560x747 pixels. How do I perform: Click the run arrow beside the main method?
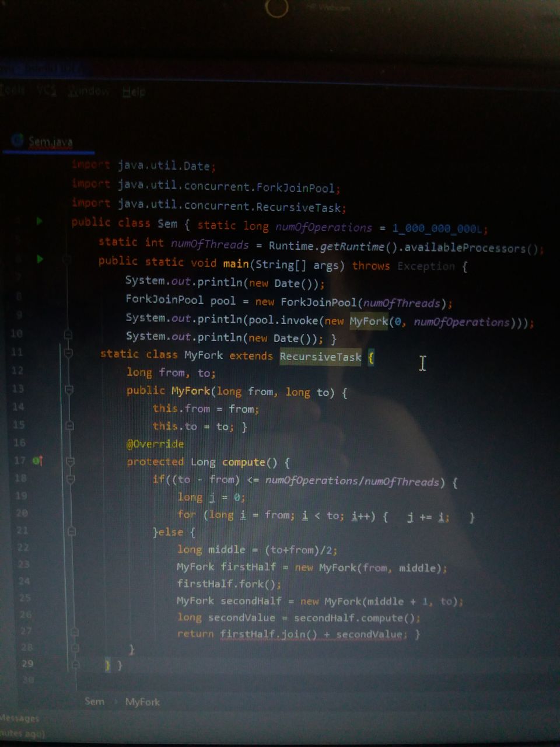coord(39,259)
